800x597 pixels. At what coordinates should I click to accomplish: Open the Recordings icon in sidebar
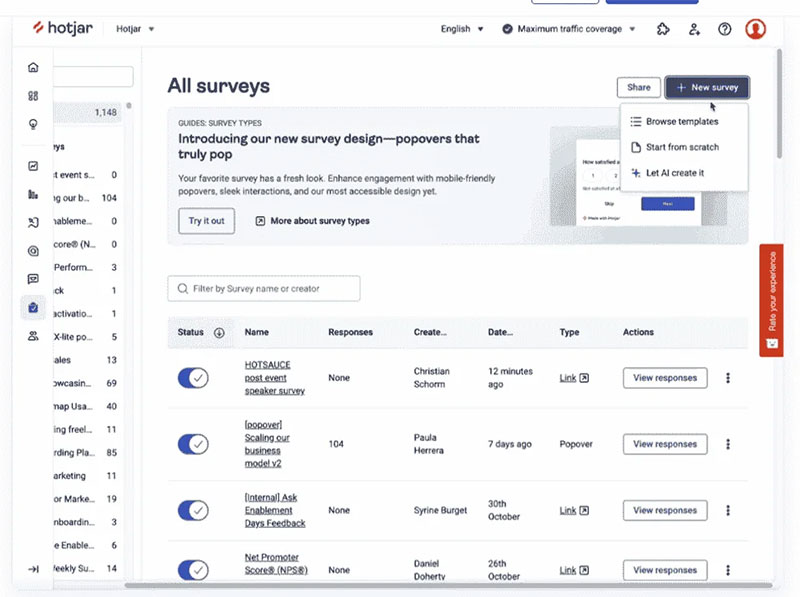33,222
